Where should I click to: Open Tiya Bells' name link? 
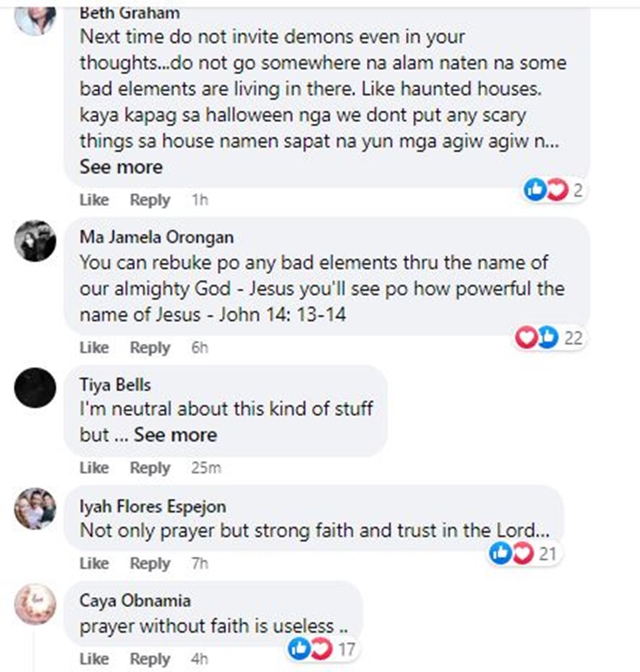pos(115,384)
